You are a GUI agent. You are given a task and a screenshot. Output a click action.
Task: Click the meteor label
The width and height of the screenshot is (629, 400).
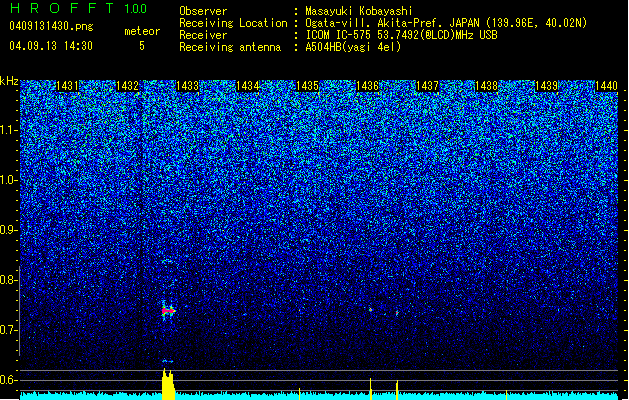click(142, 31)
